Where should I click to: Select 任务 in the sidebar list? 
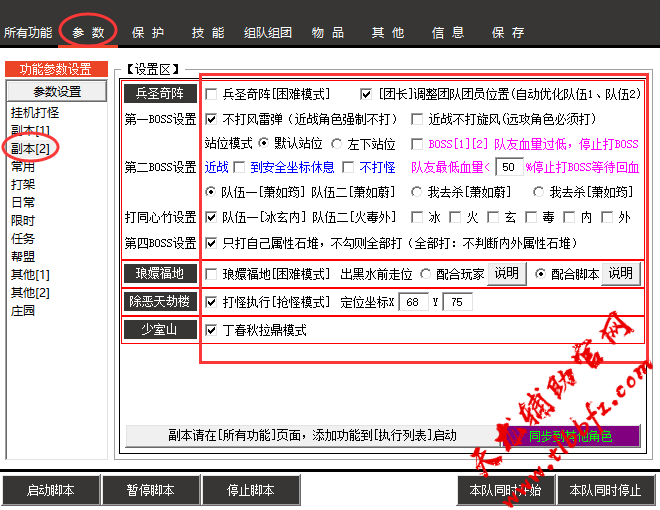pos(23,239)
